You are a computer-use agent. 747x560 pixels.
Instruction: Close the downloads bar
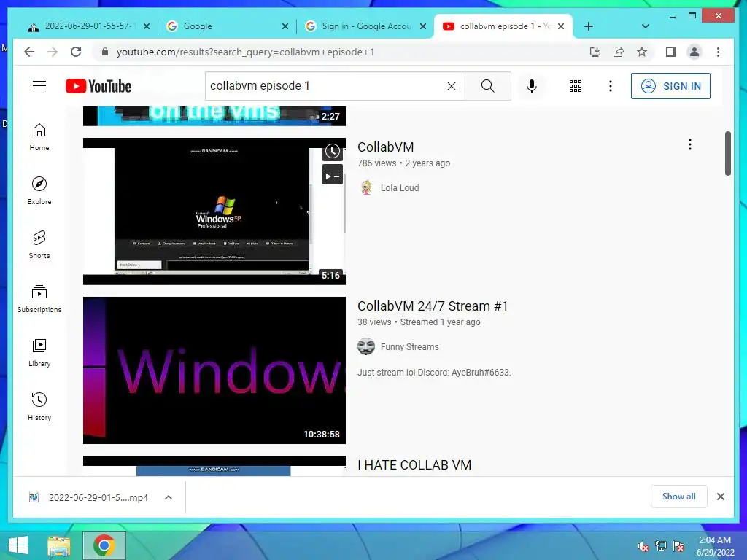(720, 497)
